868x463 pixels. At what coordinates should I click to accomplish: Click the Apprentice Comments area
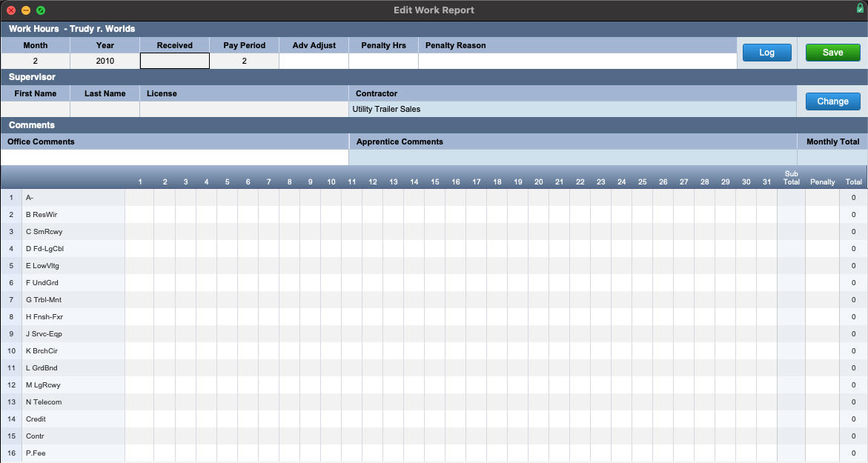[x=572, y=158]
